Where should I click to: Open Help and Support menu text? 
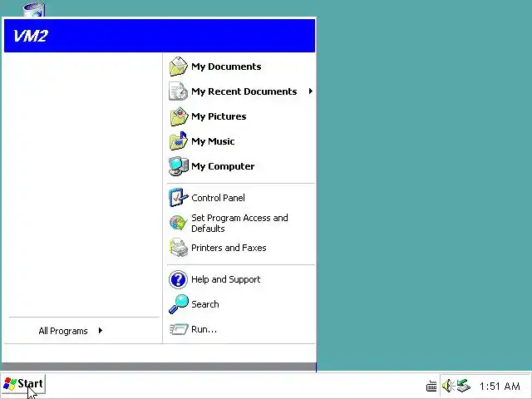click(225, 279)
